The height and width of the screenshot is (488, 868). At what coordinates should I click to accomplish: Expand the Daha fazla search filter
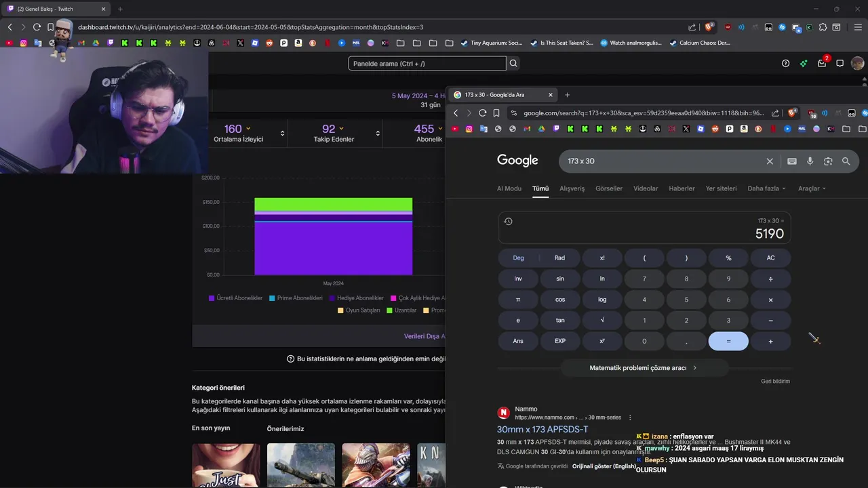click(x=766, y=188)
